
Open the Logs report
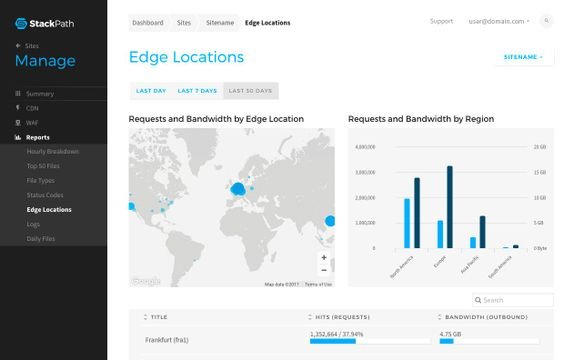point(33,224)
